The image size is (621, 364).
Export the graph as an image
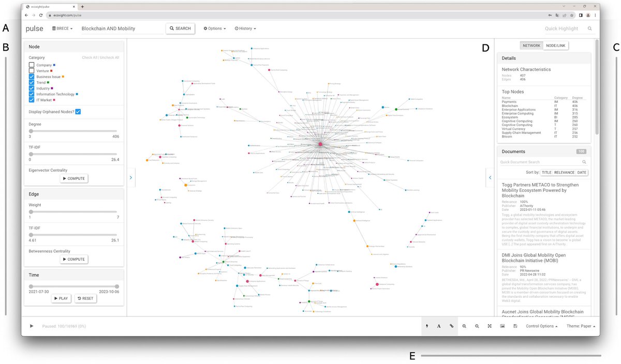502,326
